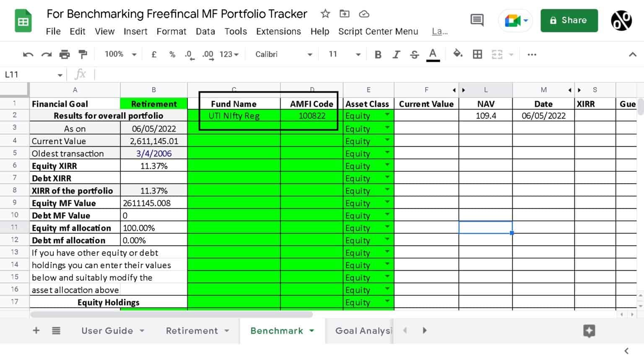Click the Name Box showing L11
644x362 pixels.
[x=29, y=74]
